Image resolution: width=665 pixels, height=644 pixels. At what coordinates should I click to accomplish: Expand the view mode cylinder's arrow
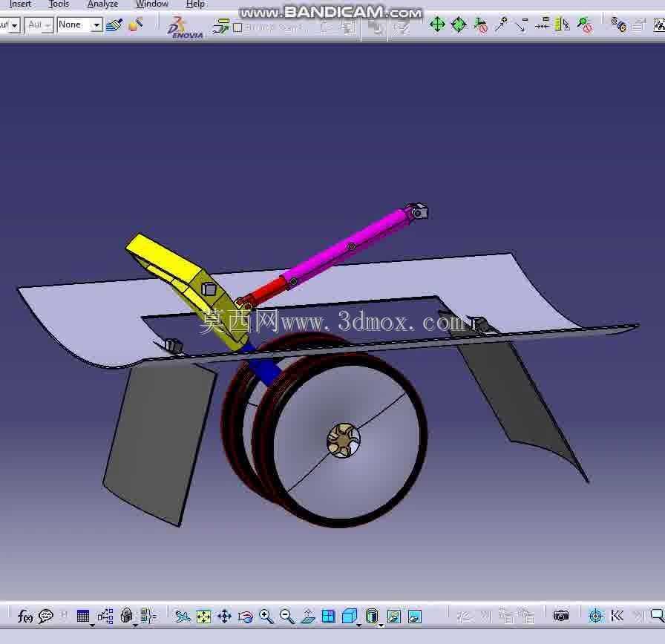point(381,625)
